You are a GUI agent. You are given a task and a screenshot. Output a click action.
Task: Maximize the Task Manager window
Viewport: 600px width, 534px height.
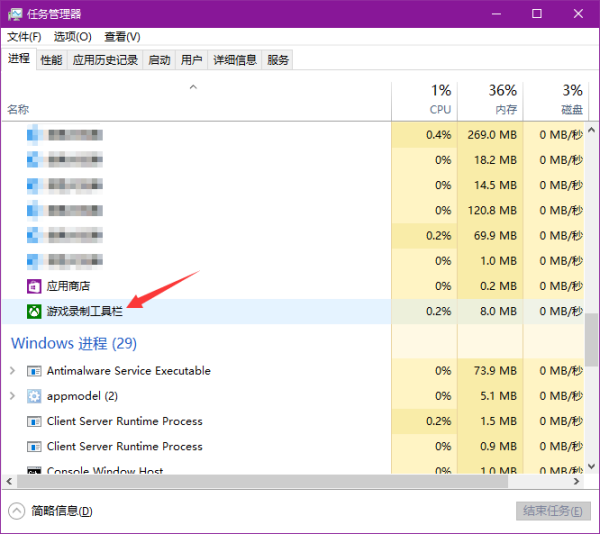click(537, 14)
